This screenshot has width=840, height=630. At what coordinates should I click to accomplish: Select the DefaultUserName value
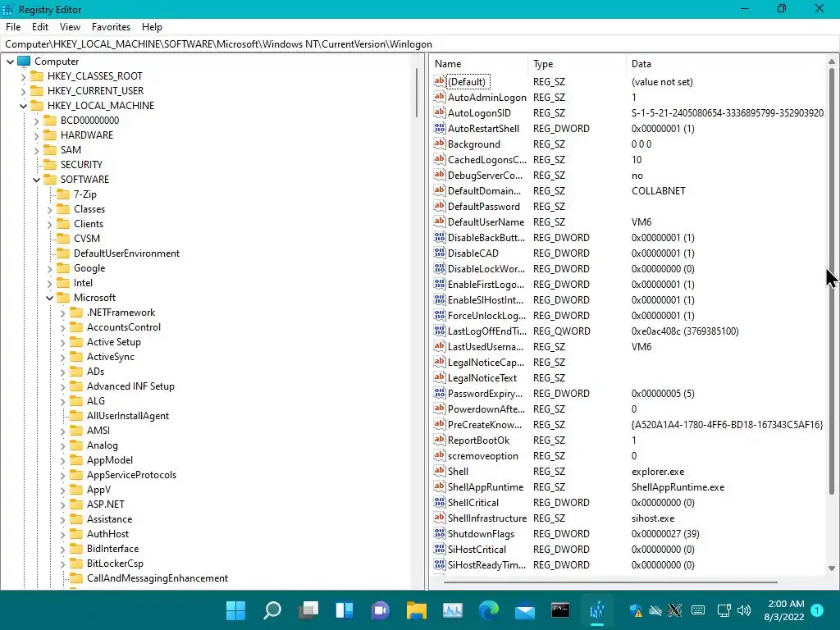tap(486, 221)
